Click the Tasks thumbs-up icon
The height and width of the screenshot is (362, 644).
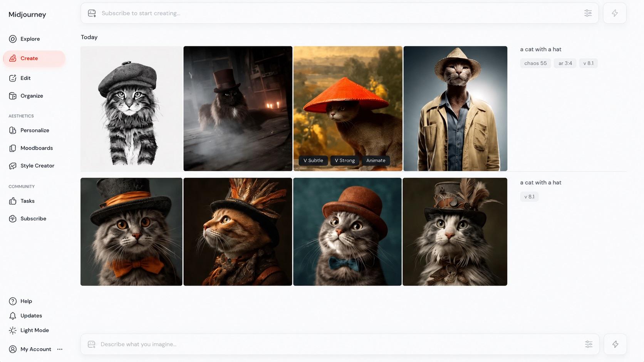[13, 201]
